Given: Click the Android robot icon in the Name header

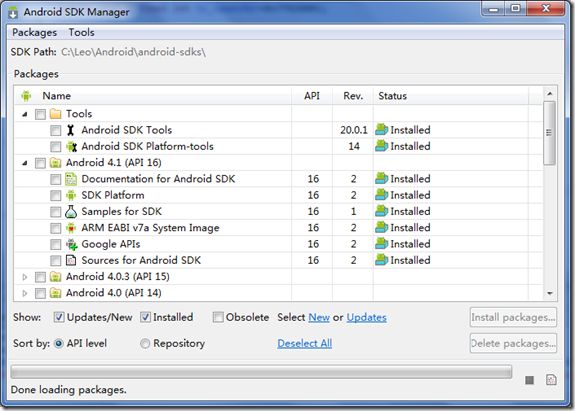Looking at the screenshot, I should (26, 96).
